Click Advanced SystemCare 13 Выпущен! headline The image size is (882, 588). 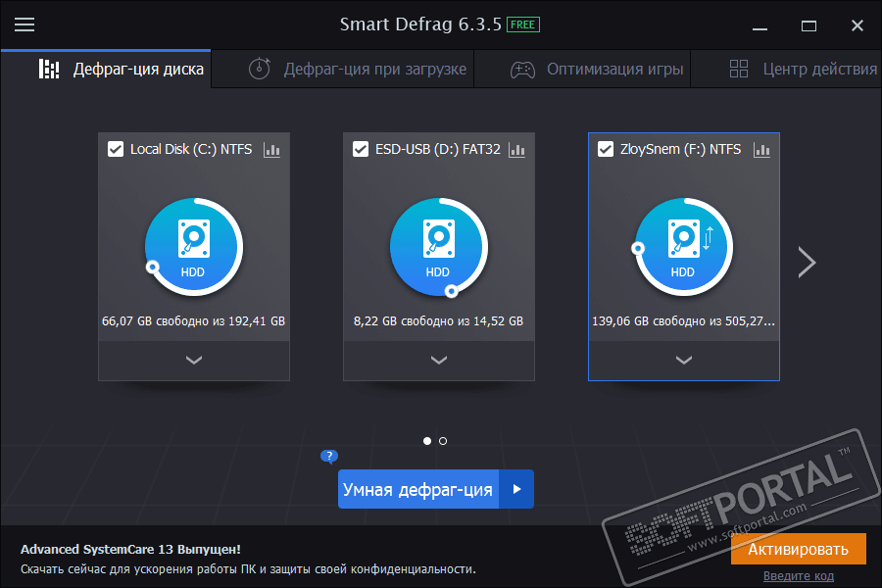click(x=130, y=549)
